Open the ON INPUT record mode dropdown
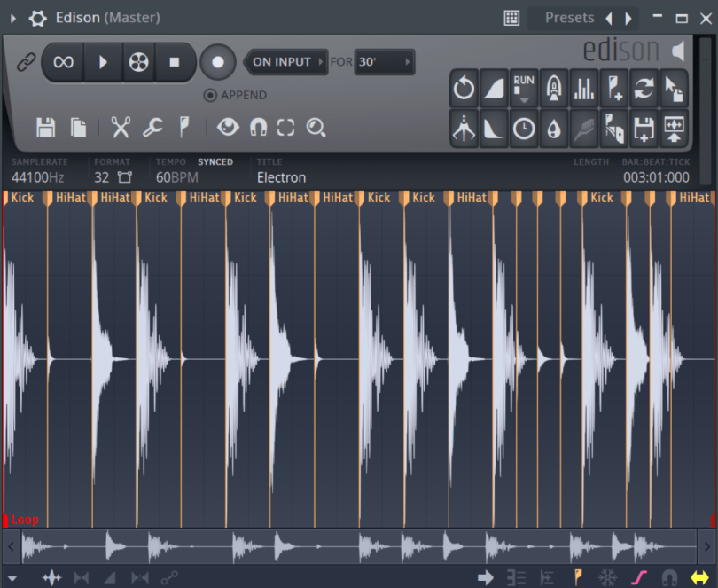718x588 pixels. 285,62
